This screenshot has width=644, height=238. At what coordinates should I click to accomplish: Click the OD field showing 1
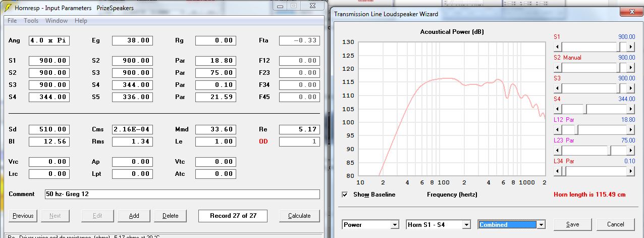tap(299, 141)
